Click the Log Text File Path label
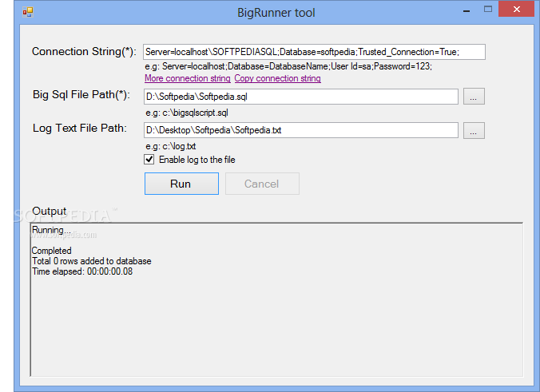Screen dimensions: 540x392 (79, 128)
